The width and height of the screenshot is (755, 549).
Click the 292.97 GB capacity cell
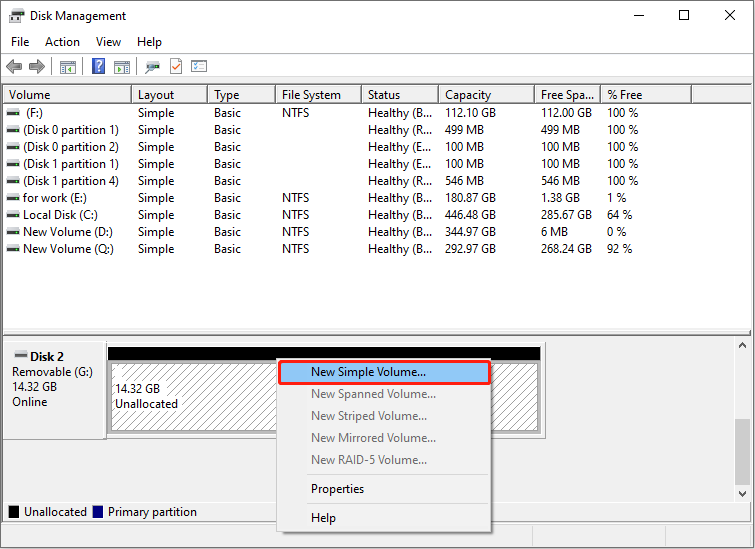(x=470, y=249)
